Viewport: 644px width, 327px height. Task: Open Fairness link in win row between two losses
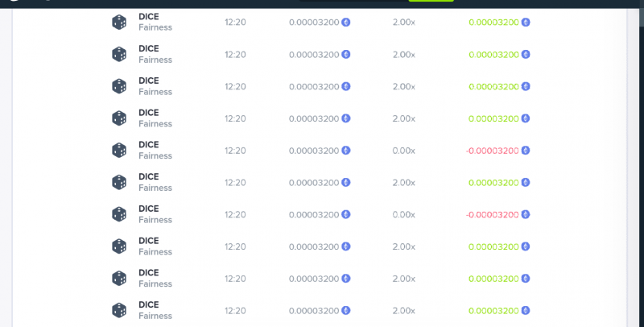[x=155, y=188]
